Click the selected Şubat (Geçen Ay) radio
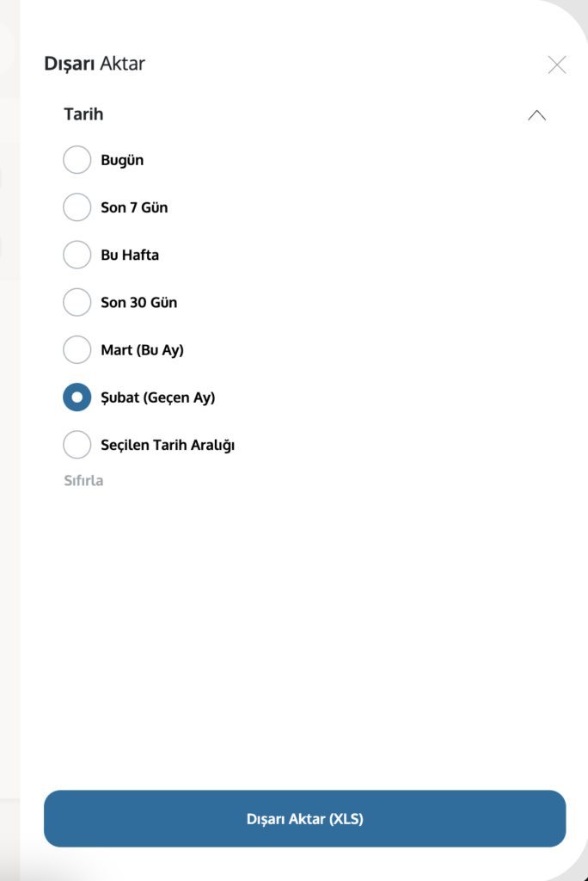Viewport: 588px width, 881px height. 77,397
